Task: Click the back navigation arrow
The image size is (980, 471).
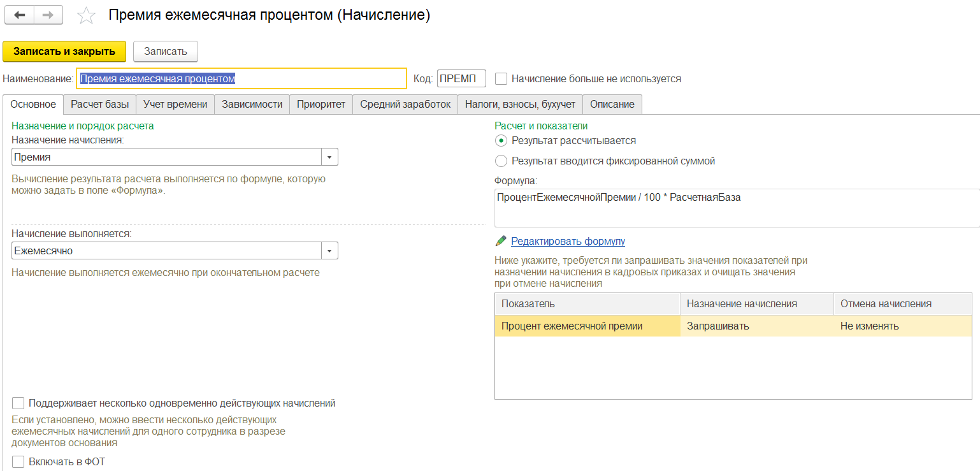Action: point(19,15)
